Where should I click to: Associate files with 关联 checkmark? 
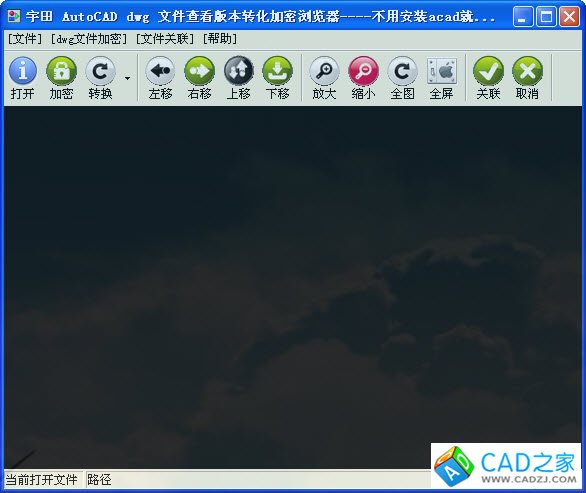pyautogui.click(x=488, y=78)
